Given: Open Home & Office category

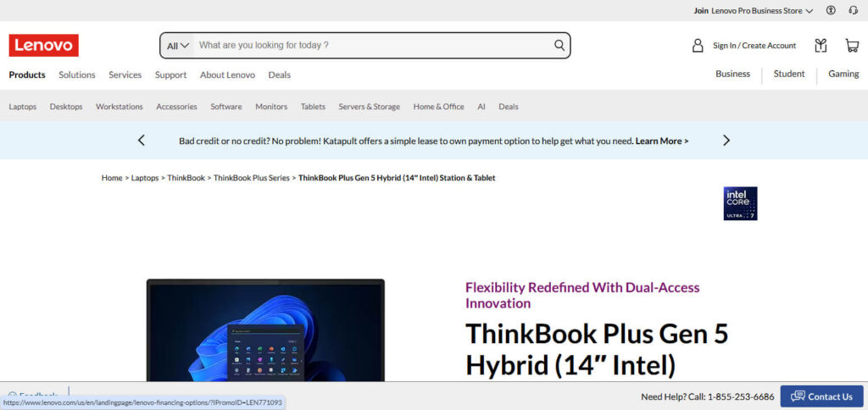Looking at the screenshot, I should [x=438, y=107].
